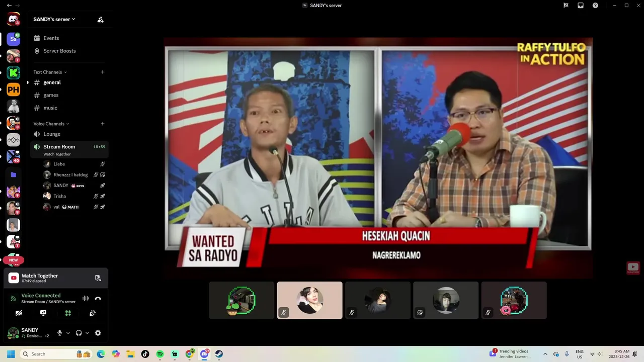Open the green K server icon
Viewport: 644px width, 362px height.
pos(13,73)
